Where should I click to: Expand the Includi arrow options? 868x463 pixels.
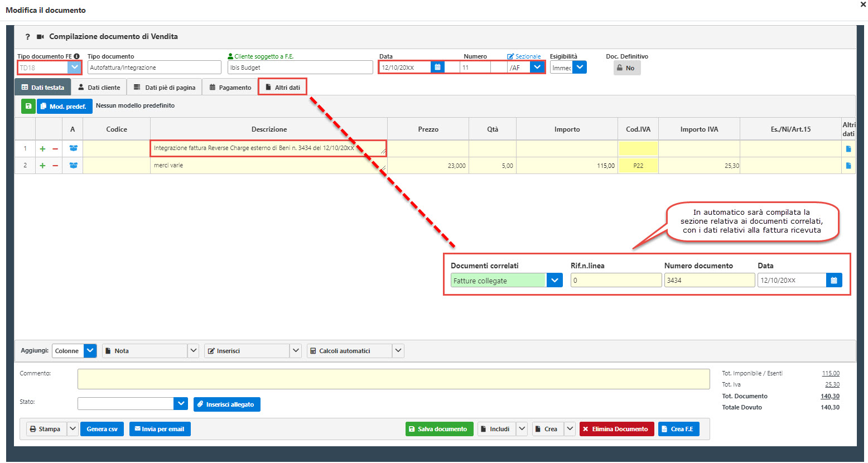coord(522,429)
